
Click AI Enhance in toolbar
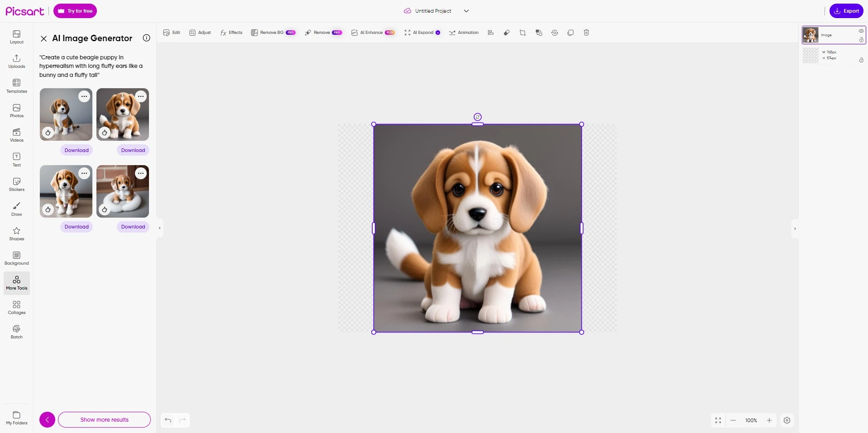pyautogui.click(x=373, y=33)
